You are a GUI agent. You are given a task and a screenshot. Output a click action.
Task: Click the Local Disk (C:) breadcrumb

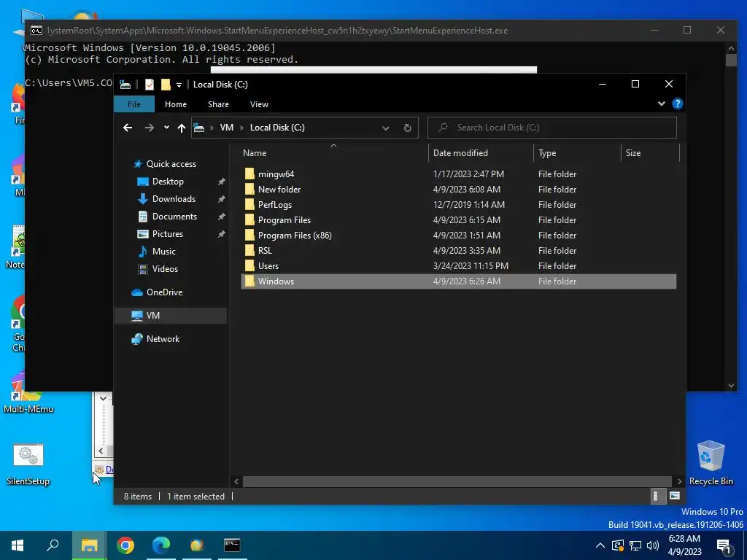(277, 128)
